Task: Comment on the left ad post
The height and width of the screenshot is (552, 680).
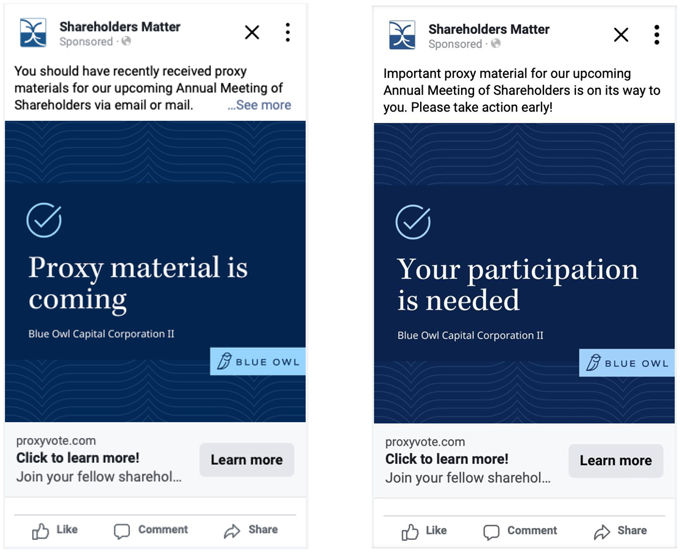Action: (x=150, y=530)
